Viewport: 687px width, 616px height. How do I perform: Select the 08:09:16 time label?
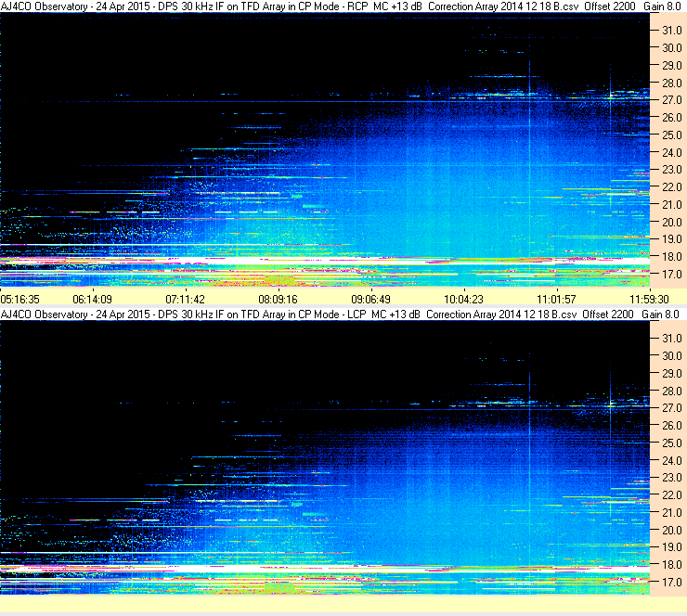[279, 300]
